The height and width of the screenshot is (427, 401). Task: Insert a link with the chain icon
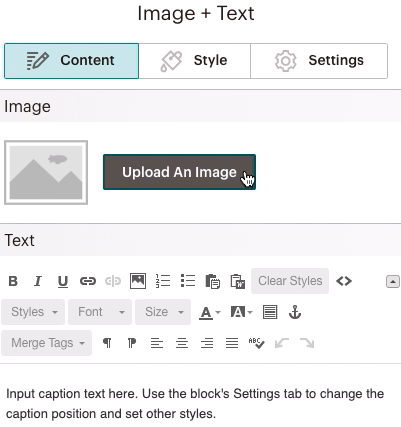click(x=88, y=281)
